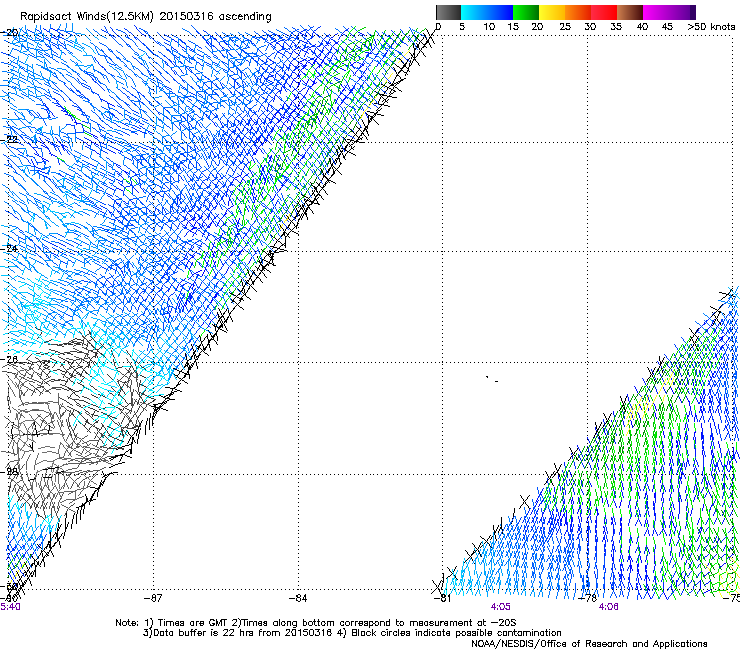Click the '5:40' swath time label

(10, 607)
